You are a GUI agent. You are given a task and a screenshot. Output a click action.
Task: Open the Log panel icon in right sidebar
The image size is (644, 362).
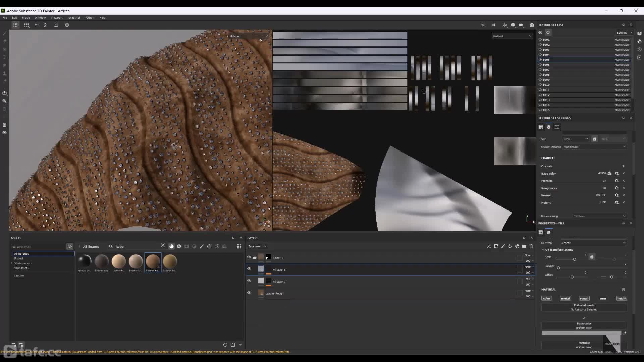(x=640, y=57)
